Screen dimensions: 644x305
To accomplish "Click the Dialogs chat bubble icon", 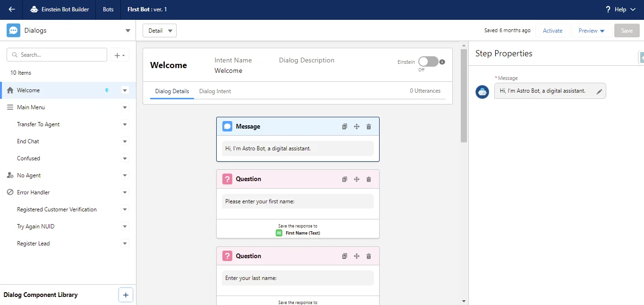I will pyautogui.click(x=14, y=30).
